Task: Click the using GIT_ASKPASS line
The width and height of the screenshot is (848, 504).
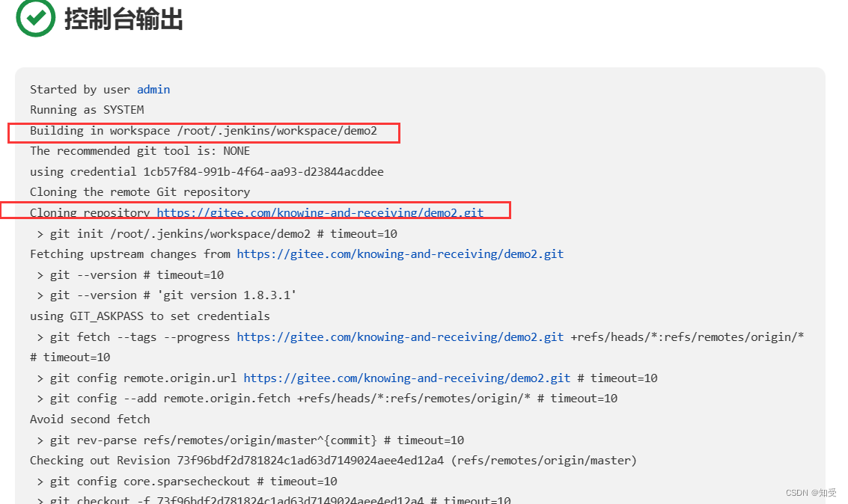Action: click(x=150, y=316)
